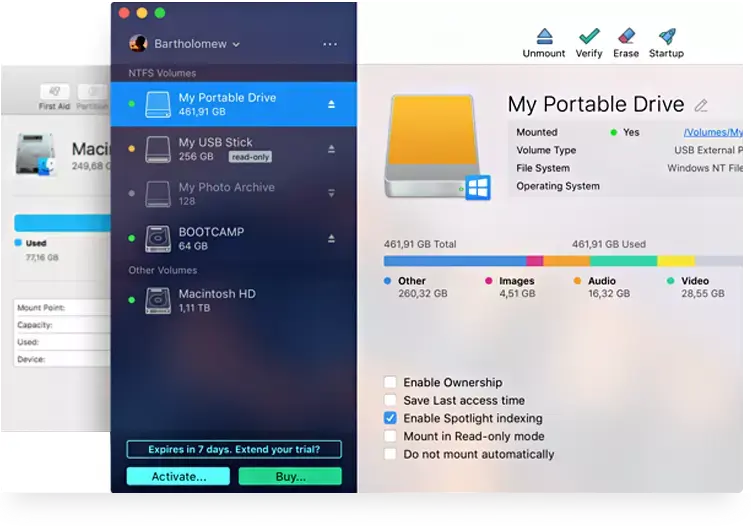Click the blue Other segment of usage bar
The width and height of the screenshot is (751, 530).
(x=455, y=261)
